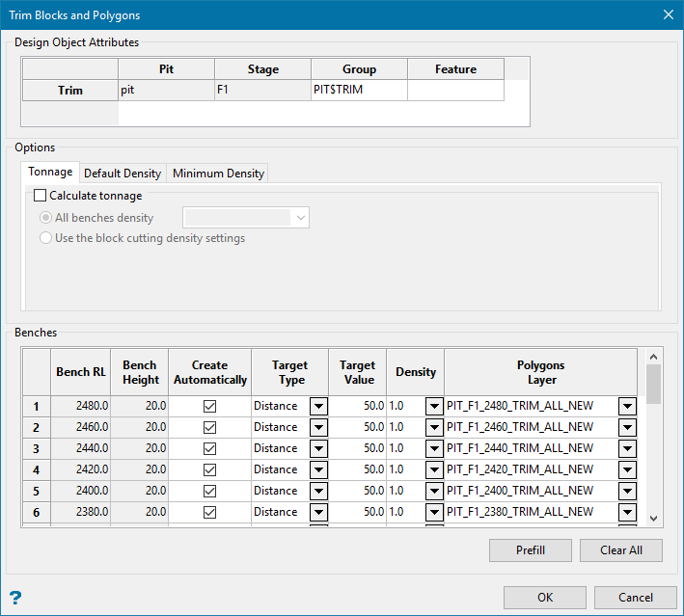Viewport: 684px width, 616px height.
Task: Click the help question mark icon
Action: point(15,598)
